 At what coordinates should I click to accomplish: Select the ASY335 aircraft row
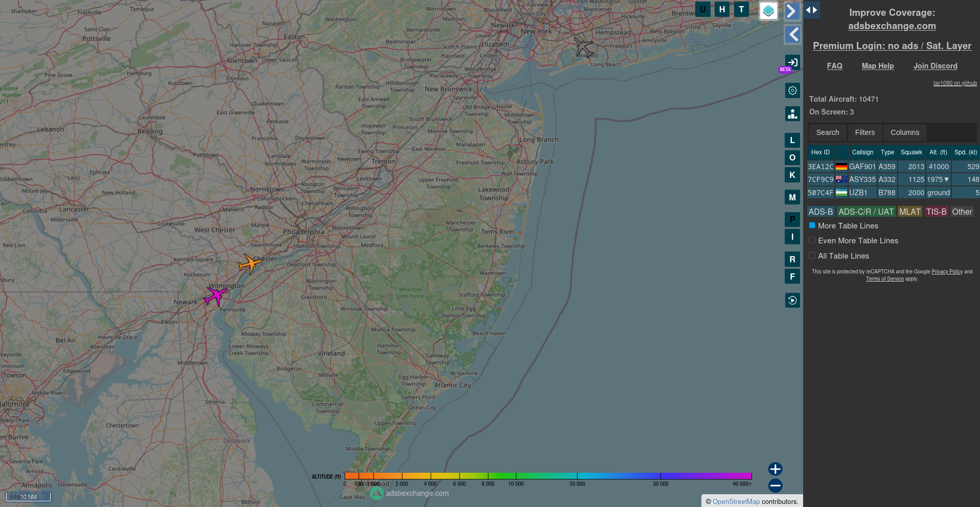(894, 179)
